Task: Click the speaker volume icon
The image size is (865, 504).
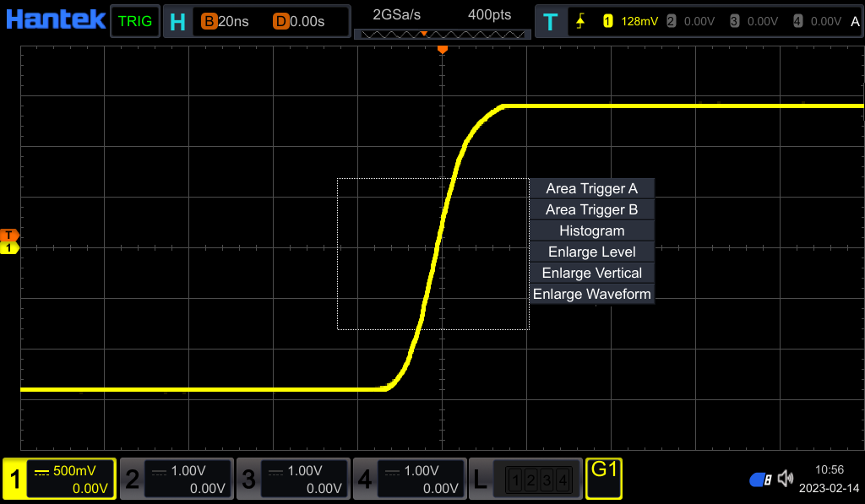Action: [x=786, y=479]
